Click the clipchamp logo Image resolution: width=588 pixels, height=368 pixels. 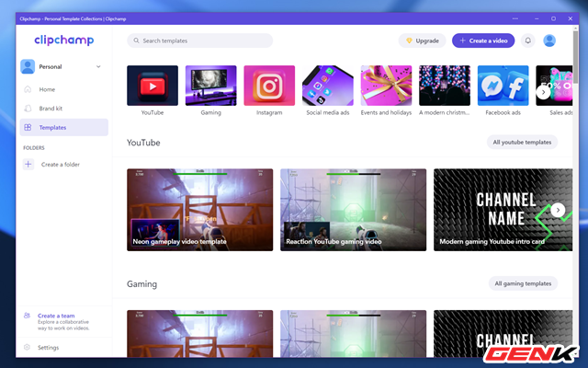(x=63, y=40)
